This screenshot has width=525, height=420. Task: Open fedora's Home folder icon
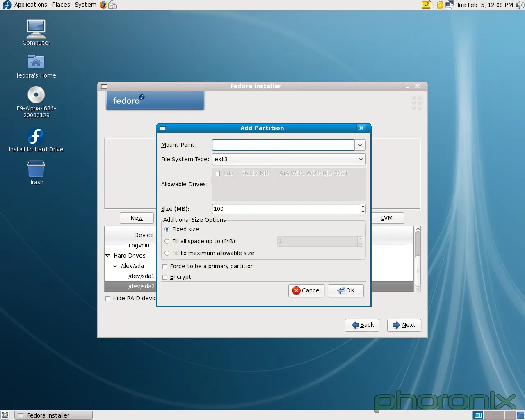[x=36, y=62]
